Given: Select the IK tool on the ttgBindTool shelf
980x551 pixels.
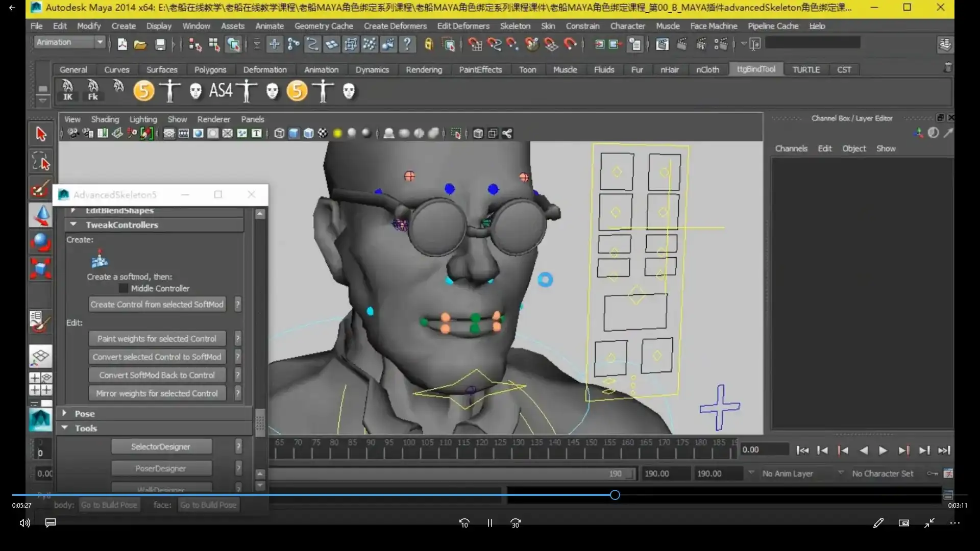Looking at the screenshot, I should 68,90.
